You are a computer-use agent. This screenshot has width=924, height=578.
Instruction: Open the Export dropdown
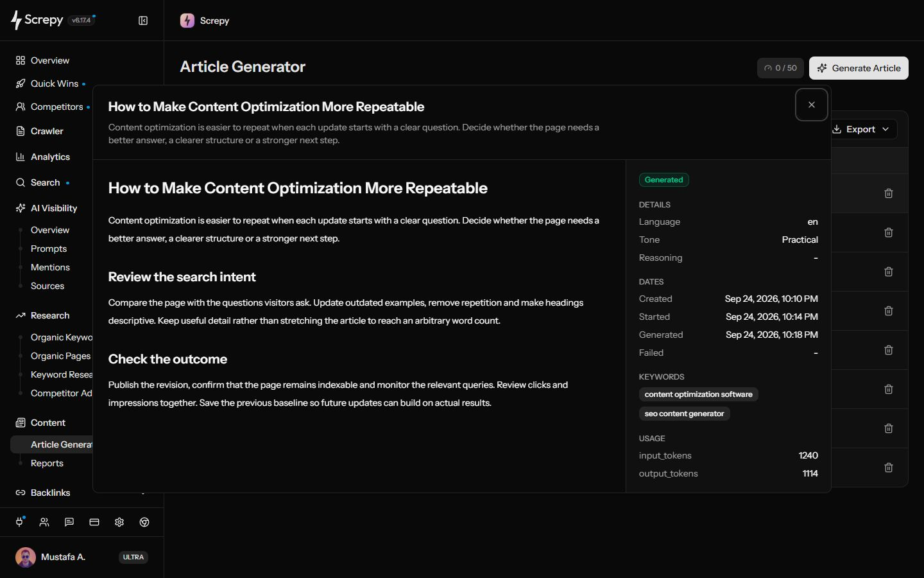[861, 129]
